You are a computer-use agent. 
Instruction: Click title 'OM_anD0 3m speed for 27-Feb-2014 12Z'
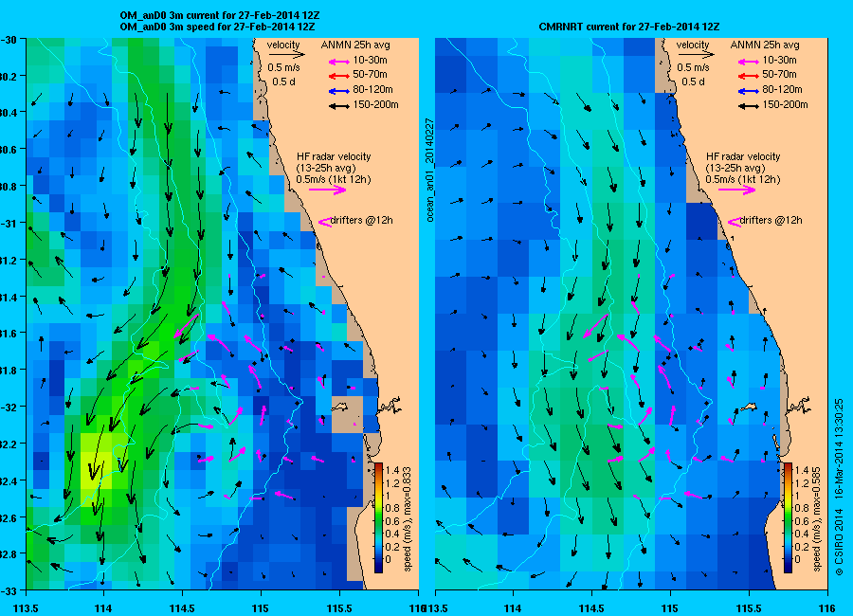(217, 27)
